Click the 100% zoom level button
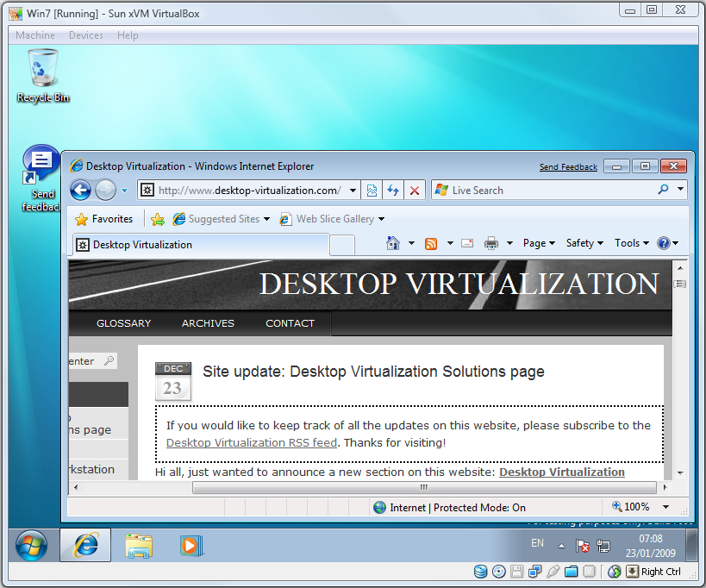The height and width of the screenshot is (588, 706). click(631, 507)
